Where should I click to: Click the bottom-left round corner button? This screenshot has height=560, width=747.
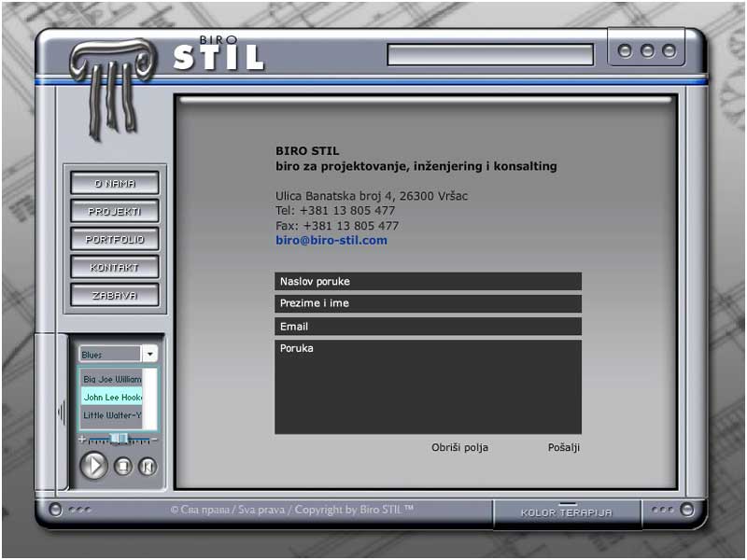[x=55, y=510]
